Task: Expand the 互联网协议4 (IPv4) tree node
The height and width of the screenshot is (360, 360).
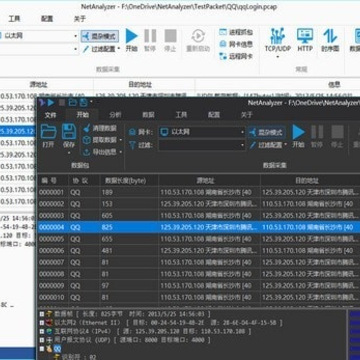Action: [x=42, y=331]
